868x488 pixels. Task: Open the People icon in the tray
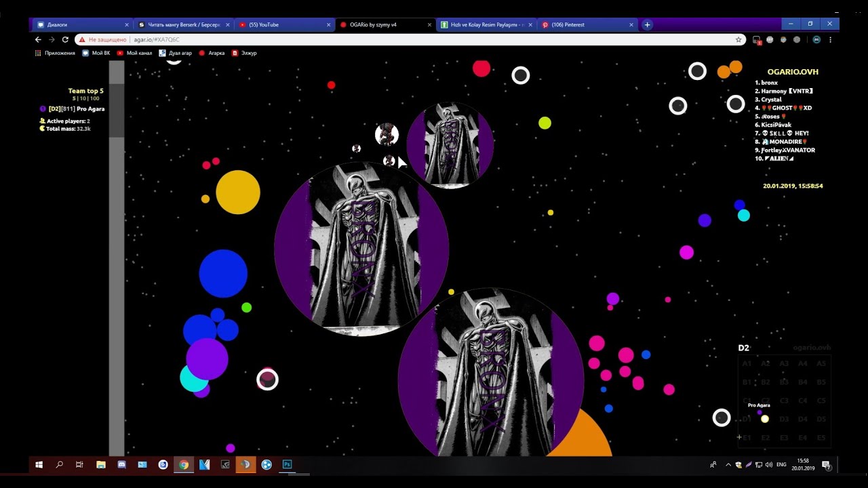[x=713, y=465]
